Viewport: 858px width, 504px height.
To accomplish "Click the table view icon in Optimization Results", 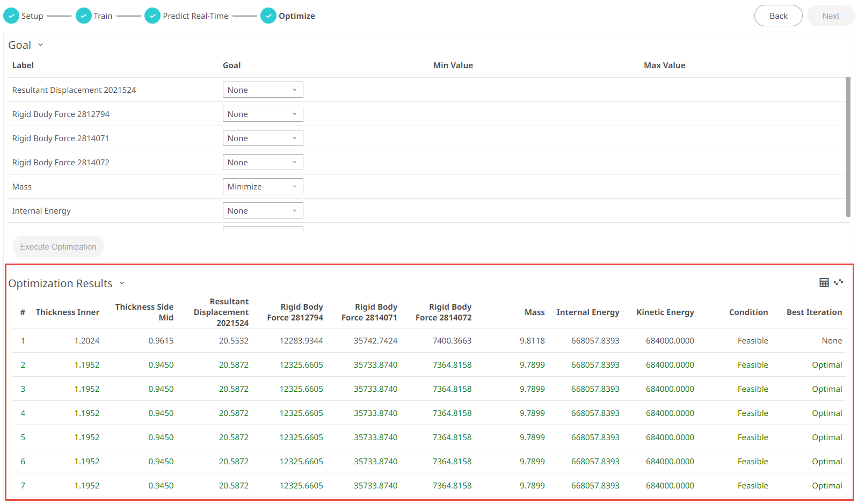I will (x=824, y=282).
